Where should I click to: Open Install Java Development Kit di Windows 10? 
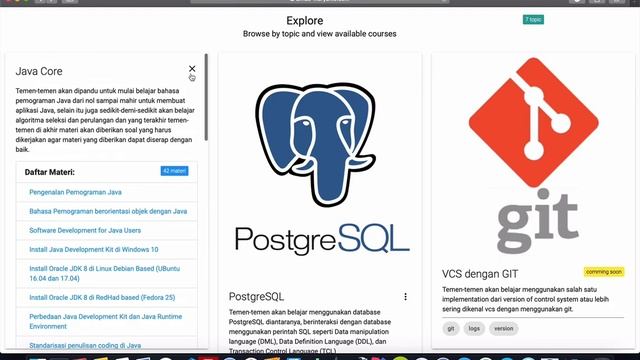(x=94, y=250)
